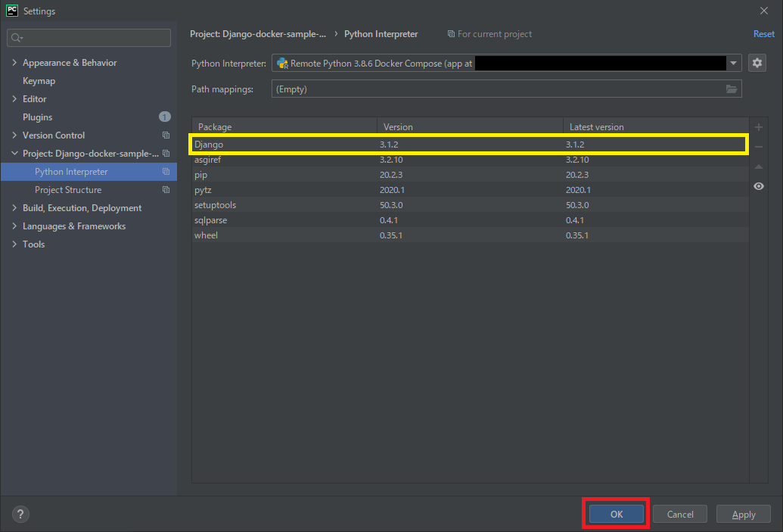The image size is (783, 532).
Task: Click Django version 3.1.2 in Version column
Action: pos(389,145)
